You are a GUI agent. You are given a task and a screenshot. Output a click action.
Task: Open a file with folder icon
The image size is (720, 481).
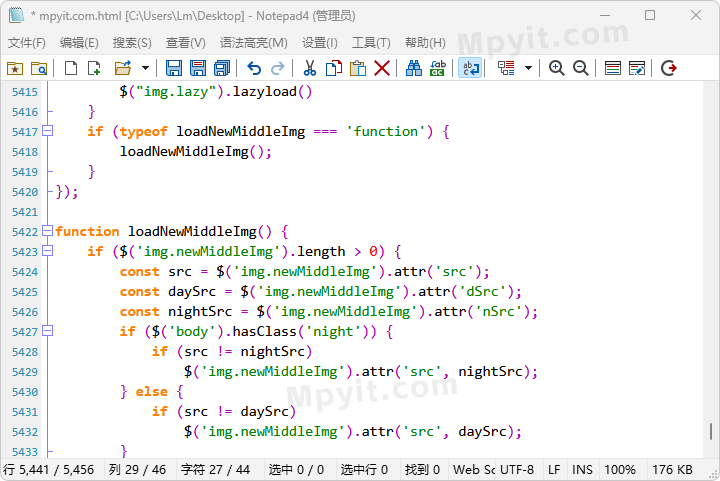coord(123,68)
